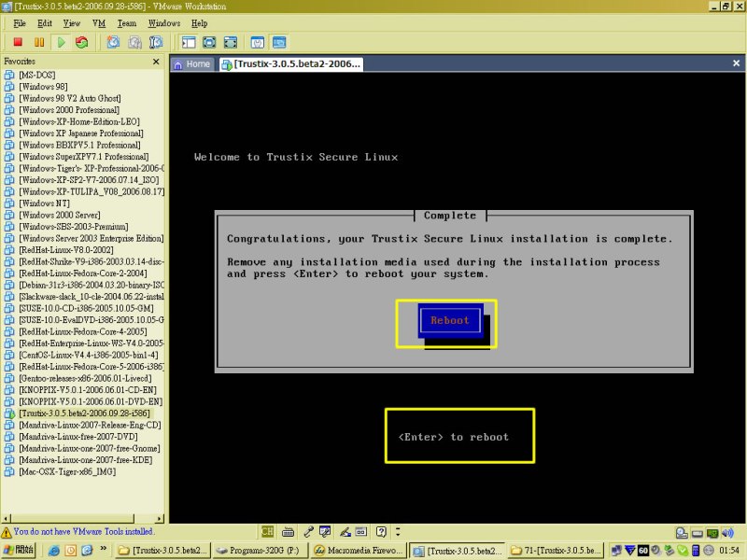Image resolution: width=747 pixels, height=560 pixels.
Task: Select [RedHat-Linux-V8.0-2002] favorite
Action: coord(65,250)
